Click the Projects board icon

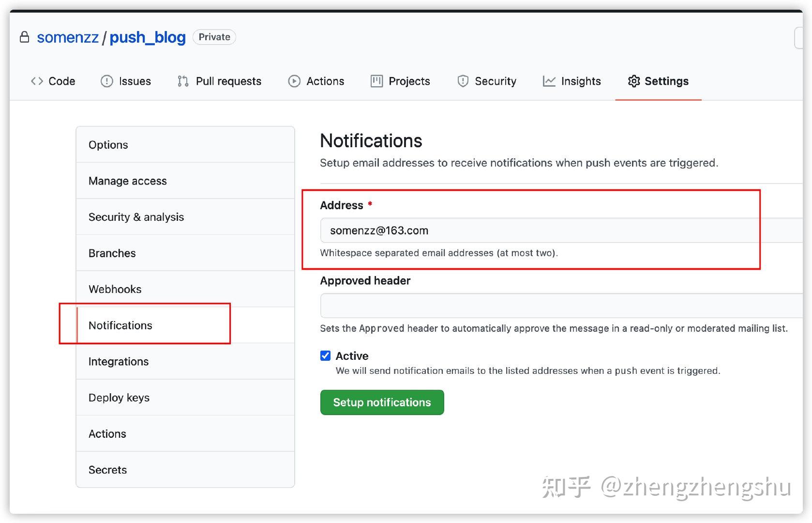point(376,81)
